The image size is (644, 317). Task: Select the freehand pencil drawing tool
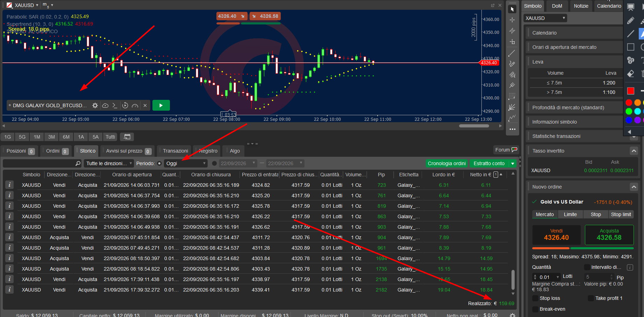tap(512, 64)
